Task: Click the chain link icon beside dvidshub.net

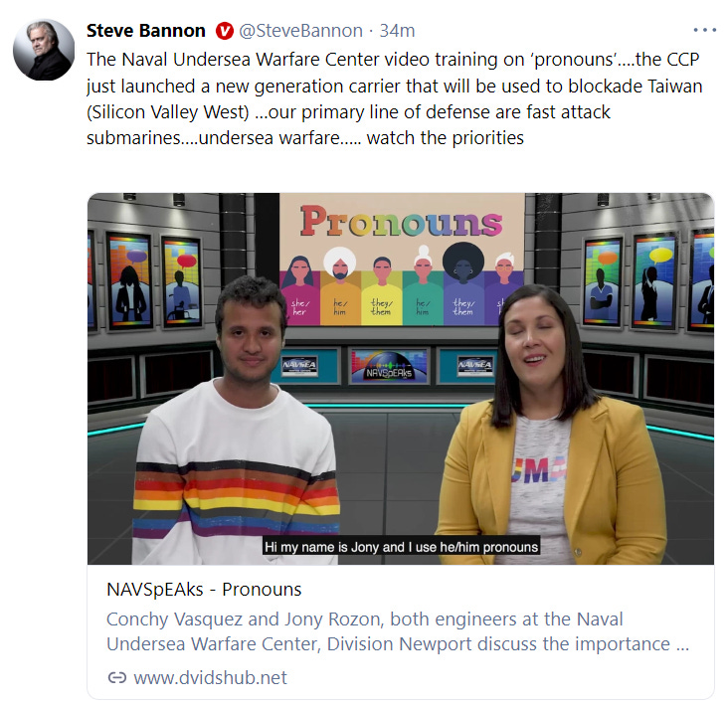Action: (117, 678)
